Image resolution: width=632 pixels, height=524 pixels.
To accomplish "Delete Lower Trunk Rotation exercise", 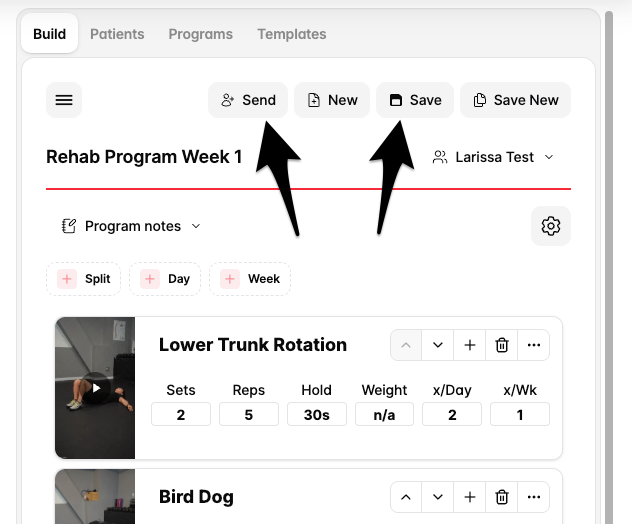I will (x=502, y=345).
